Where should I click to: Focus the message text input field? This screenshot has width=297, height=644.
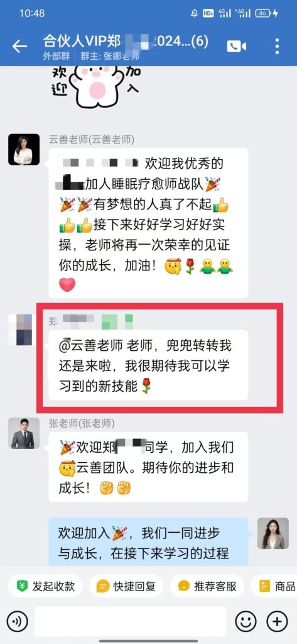130,621
